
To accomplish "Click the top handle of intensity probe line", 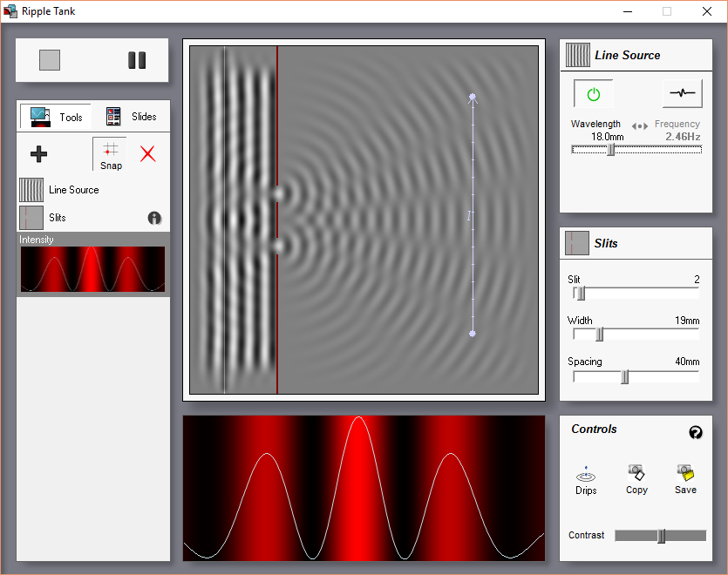I will pyautogui.click(x=473, y=97).
